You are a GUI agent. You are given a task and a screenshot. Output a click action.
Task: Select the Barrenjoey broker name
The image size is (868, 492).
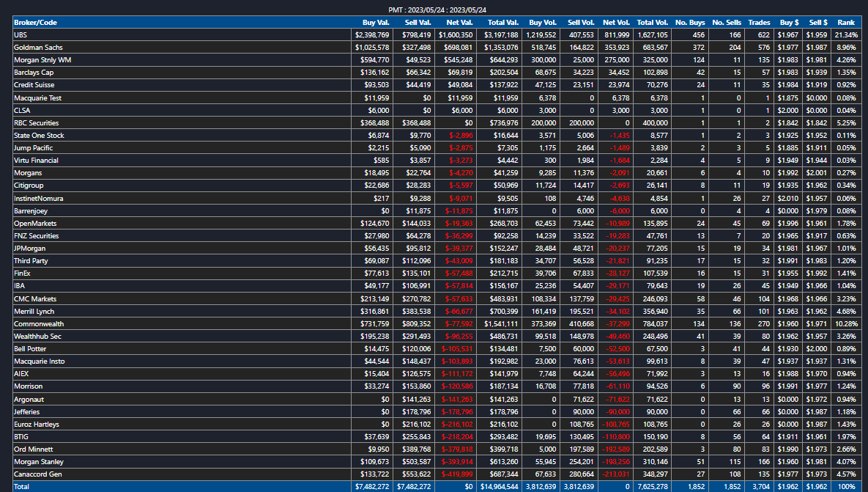[31, 211]
